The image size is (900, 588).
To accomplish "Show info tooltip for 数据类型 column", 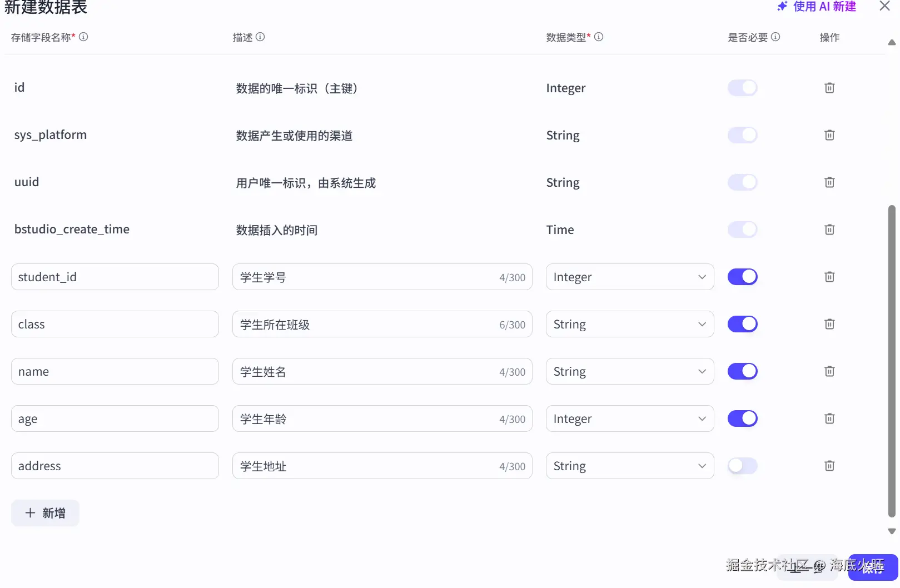I will point(599,37).
